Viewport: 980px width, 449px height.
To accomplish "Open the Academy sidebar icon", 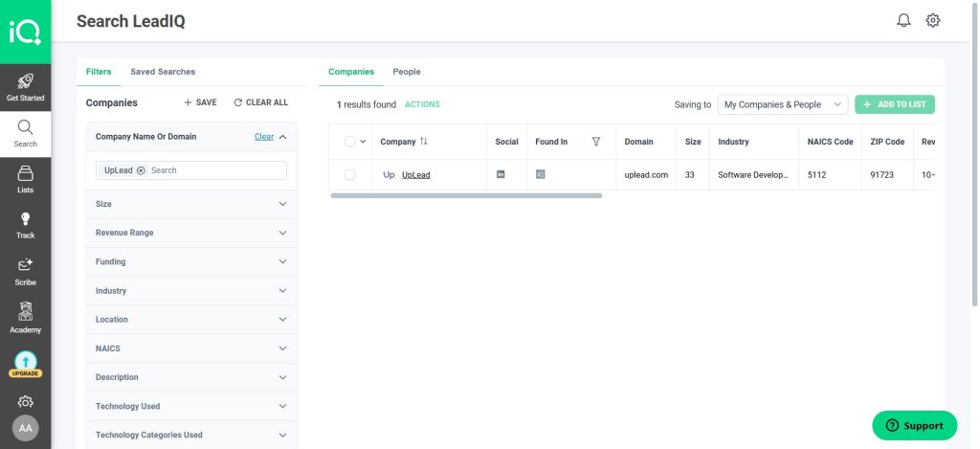I will pyautogui.click(x=25, y=311).
